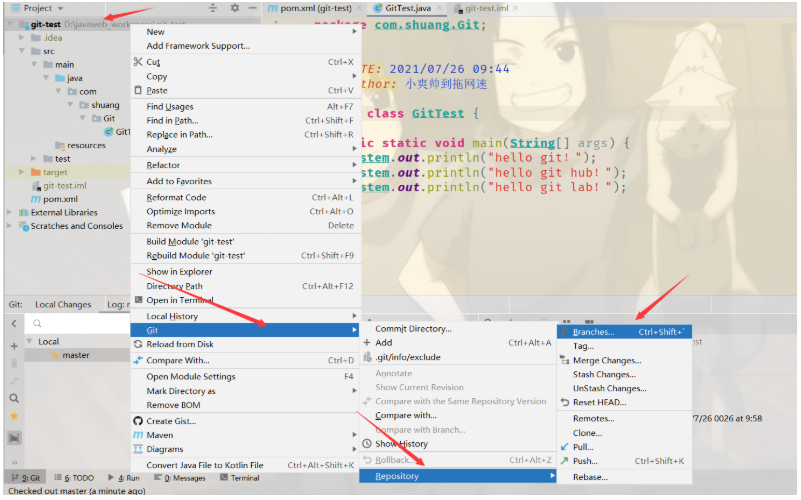Switch to the GitTest.java editor tab
801x500 pixels.
click(x=408, y=8)
